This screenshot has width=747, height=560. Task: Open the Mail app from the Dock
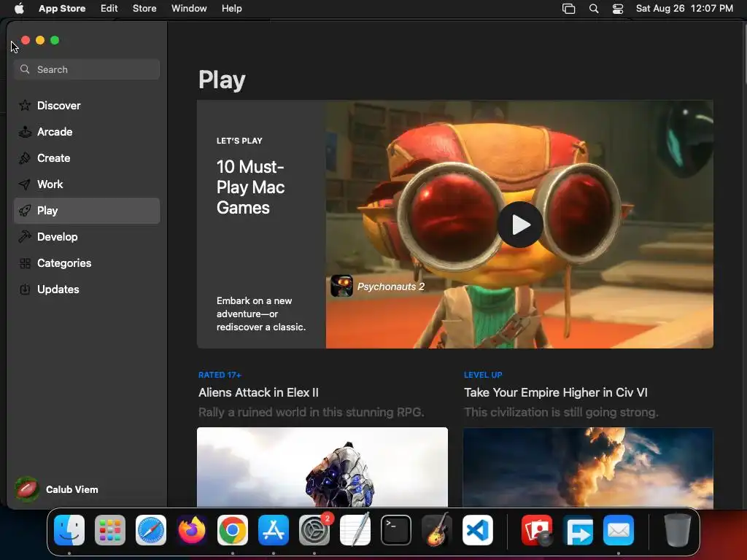tap(619, 530)
